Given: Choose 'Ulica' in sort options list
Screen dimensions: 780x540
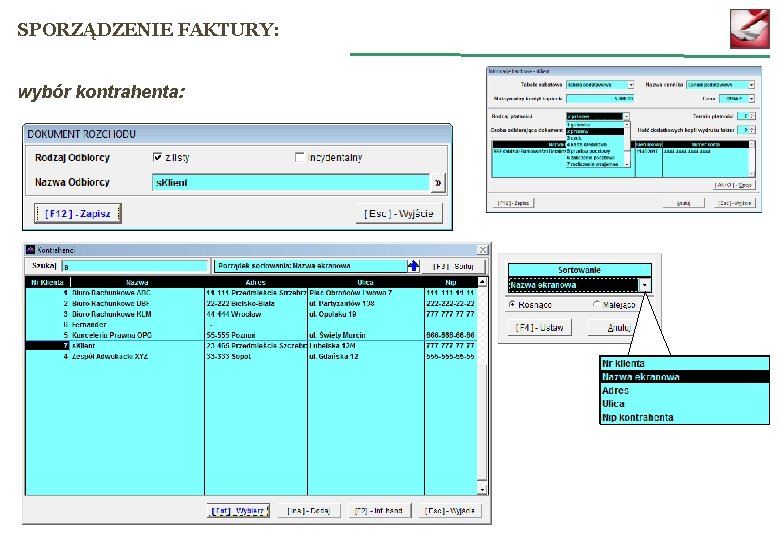Looking at the screenshot, I should click(685, 404).
